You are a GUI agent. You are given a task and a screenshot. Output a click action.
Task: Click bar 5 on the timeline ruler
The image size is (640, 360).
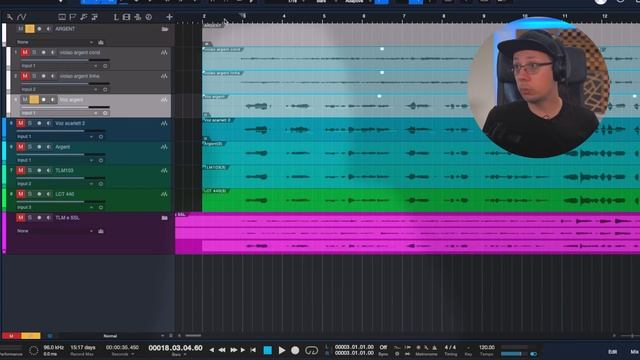pyautogui.click(x=324, y=16)
